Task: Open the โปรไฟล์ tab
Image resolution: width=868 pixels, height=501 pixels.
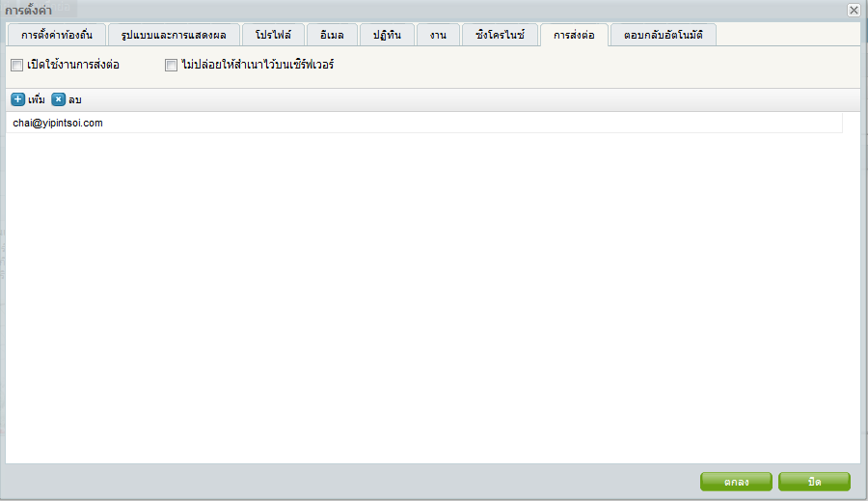Action: click(x=274, y=35)
